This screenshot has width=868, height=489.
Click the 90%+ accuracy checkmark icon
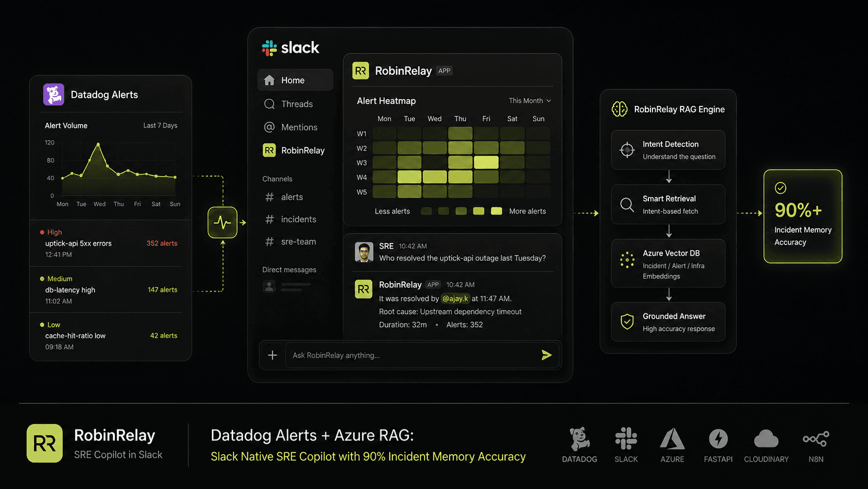pyautogui.click(x=780, y=188)
